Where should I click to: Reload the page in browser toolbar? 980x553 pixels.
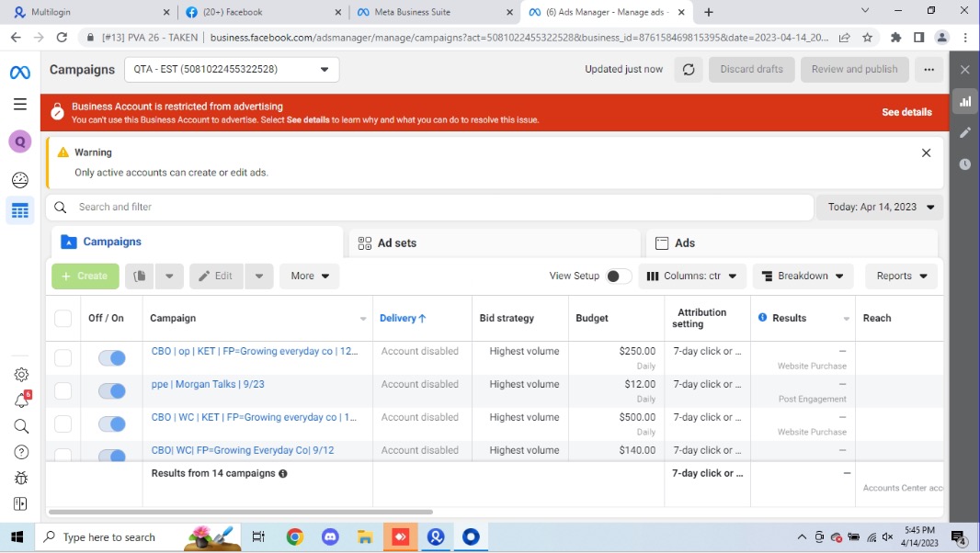(62, 38)
